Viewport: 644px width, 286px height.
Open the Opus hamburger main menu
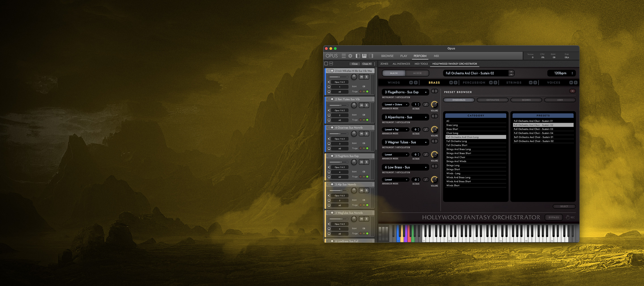(x=344, y=56)
